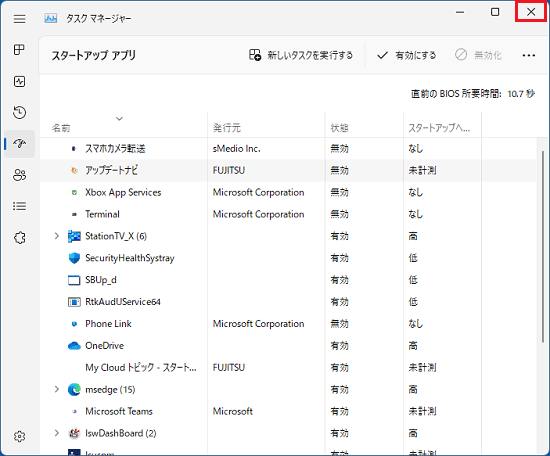Click 未計測 impact in Microsoft Teams row

tap(422, 411)
